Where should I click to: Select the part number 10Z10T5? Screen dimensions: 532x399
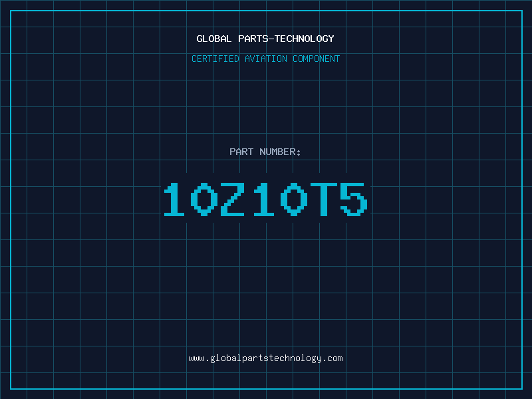click(265, 199)
